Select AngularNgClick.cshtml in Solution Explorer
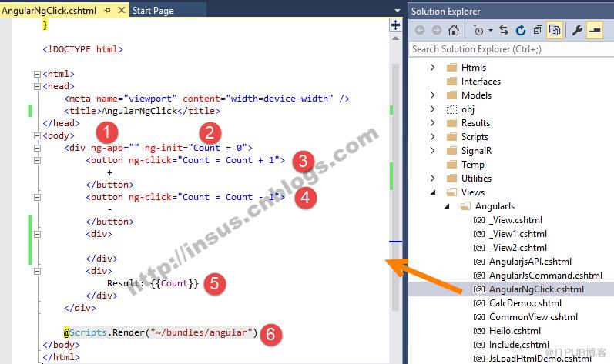Viewport: 614px width, 364px height. pos(536,289)
